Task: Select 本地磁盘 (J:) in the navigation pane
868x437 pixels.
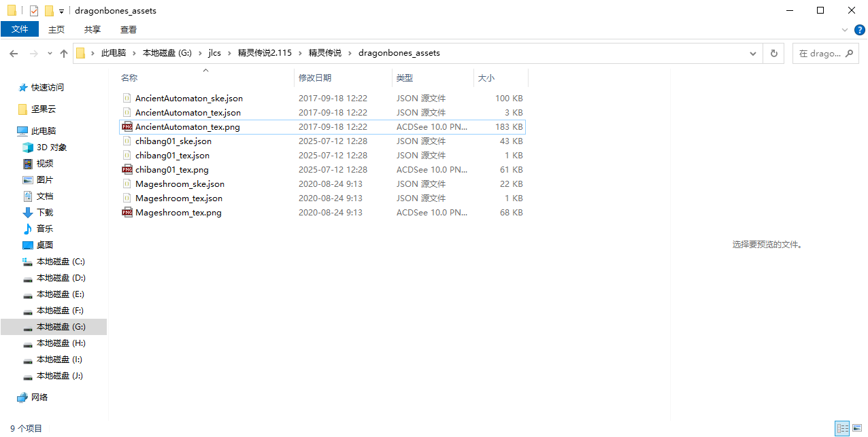Action: [60, 376]
